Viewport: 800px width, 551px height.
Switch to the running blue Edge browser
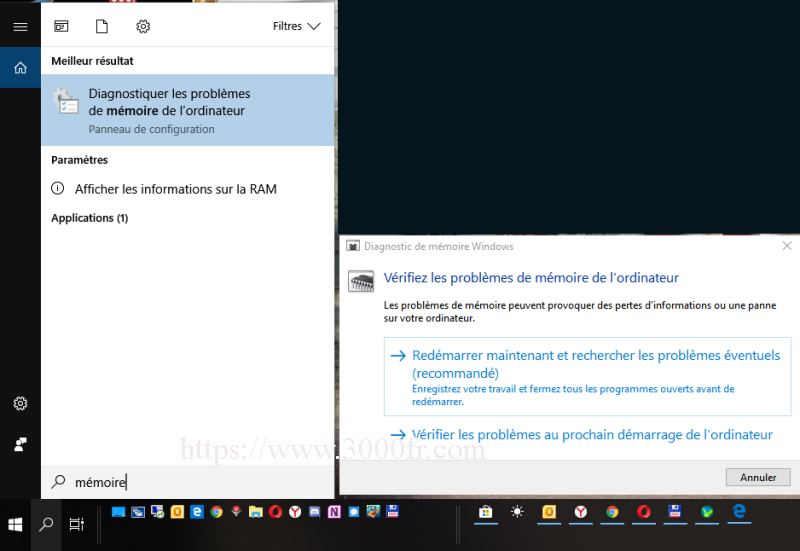[x=739, y=512]
